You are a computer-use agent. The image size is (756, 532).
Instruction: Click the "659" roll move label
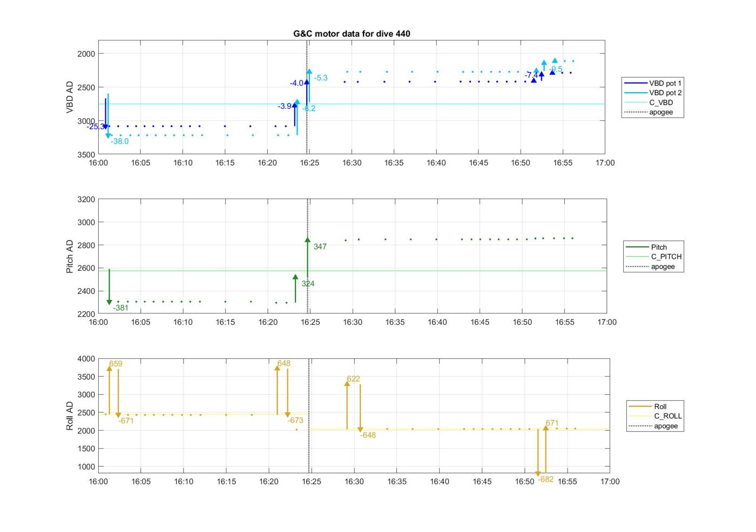[116, 364]
